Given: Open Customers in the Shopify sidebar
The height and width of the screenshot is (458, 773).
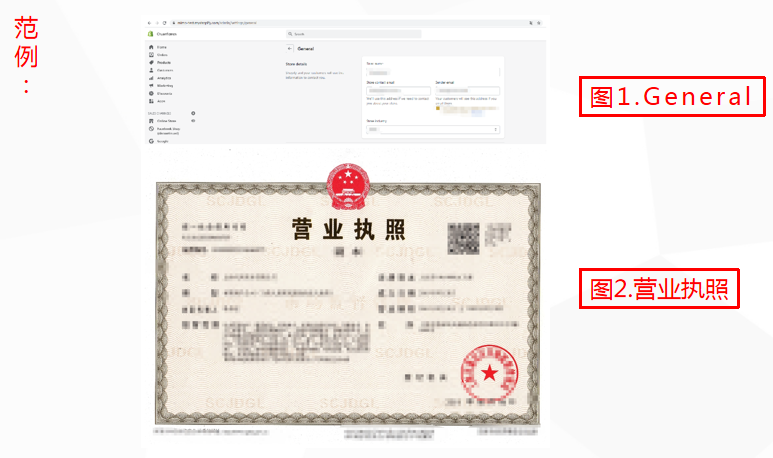Looking at the screenshot, I should tap(161, 70).
